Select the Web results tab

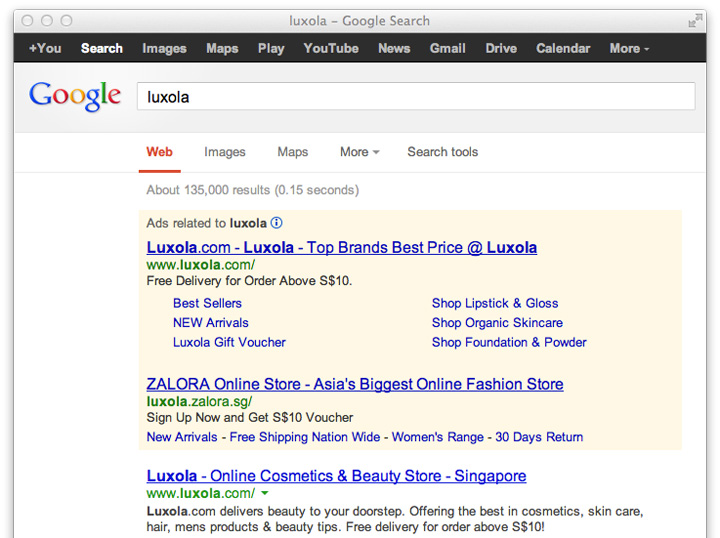tap(159, 152)
